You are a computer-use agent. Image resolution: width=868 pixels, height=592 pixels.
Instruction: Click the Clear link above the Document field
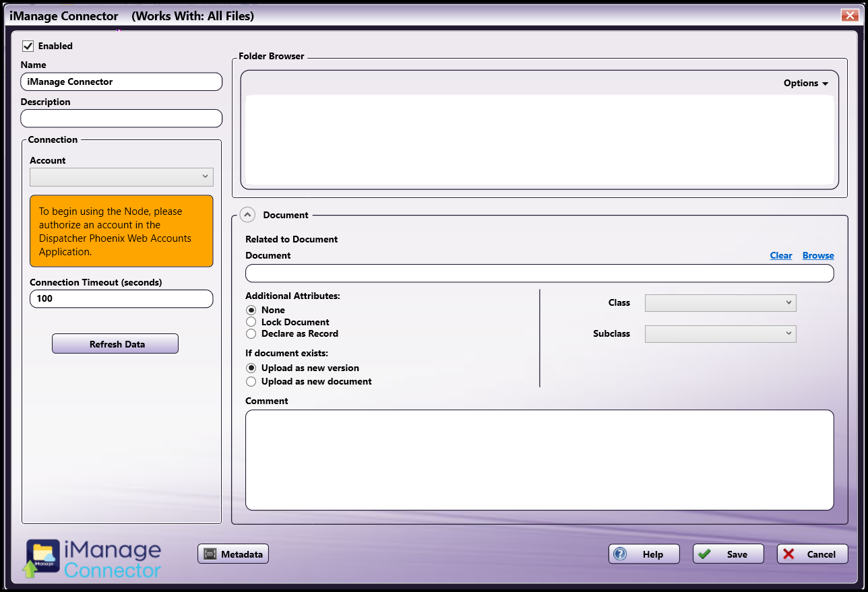click(780, 255)
